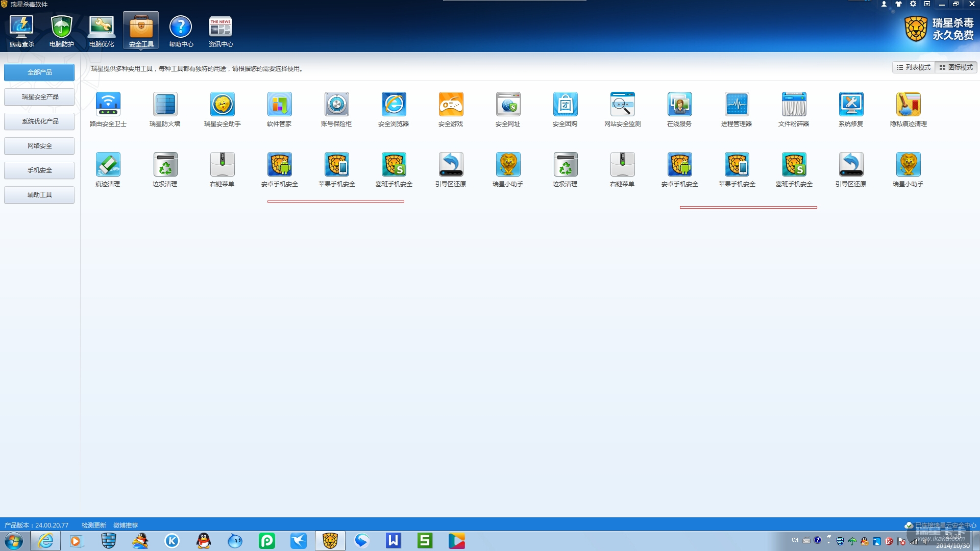Click the 检测更新 check update link

(93, 525)
